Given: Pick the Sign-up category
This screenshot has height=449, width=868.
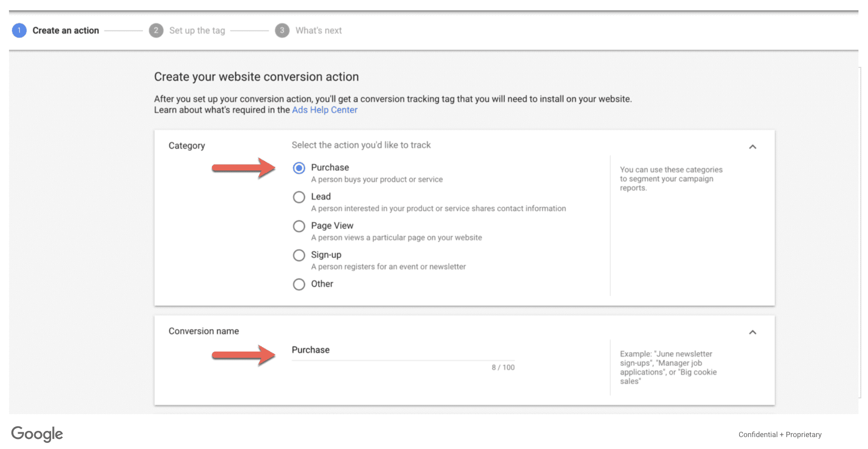Looking at the screenshot, I should [x=299, y=255].
